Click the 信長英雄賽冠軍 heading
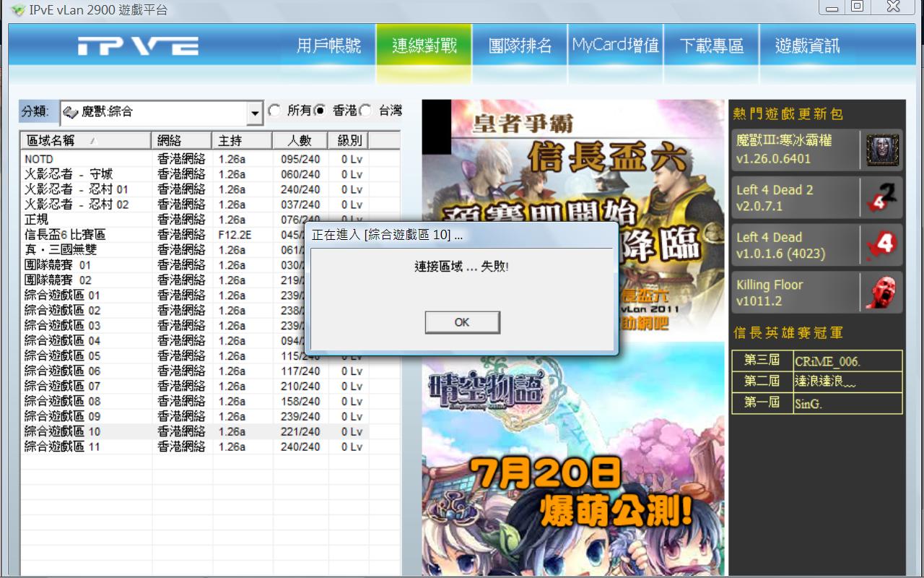 [788, 333]
